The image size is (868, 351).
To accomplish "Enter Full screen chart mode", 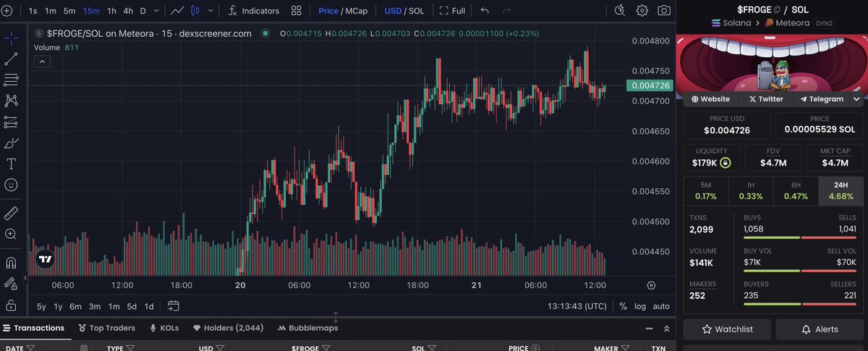I will [x=452, y=11].
